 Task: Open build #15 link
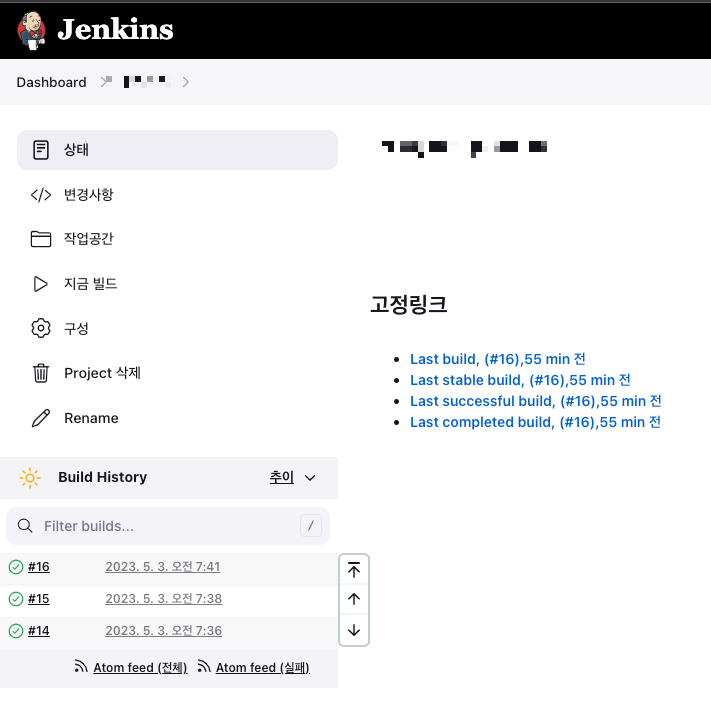point(39,599)
